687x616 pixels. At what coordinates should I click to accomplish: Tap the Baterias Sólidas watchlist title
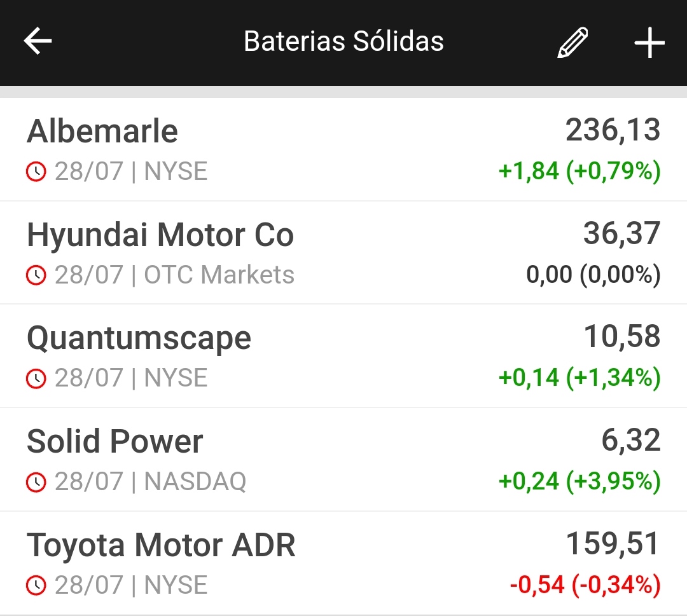343,42
